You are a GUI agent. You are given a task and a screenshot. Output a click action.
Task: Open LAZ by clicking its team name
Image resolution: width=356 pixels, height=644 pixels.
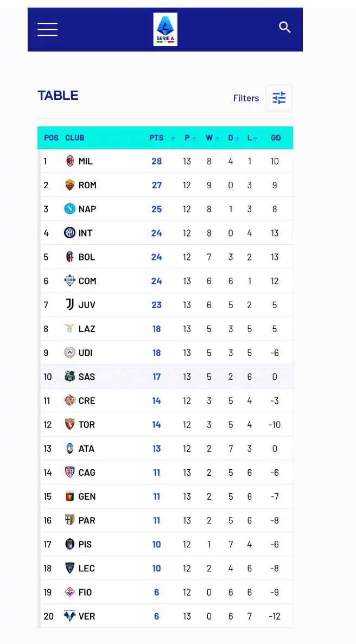click(x=88, y=328)
